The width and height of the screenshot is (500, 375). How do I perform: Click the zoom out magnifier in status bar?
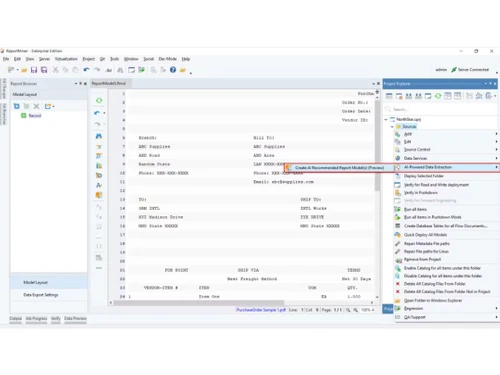[x=348, y=310]
